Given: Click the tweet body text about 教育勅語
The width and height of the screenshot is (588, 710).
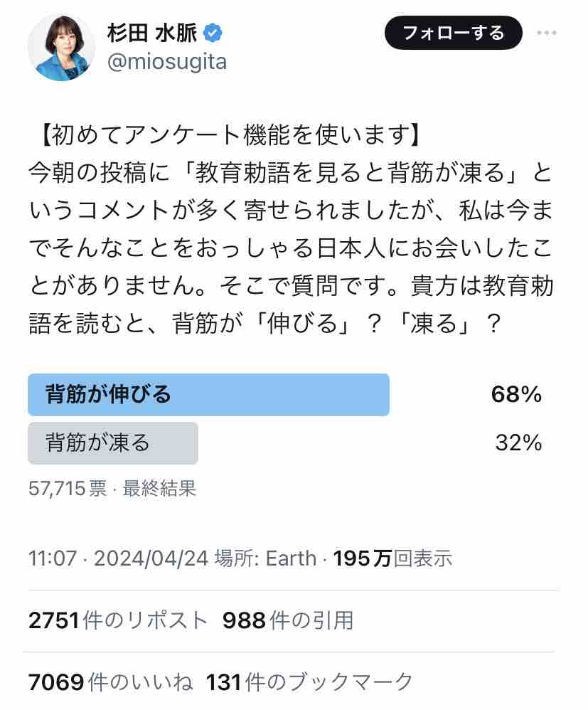Looking at the screenshot, I should pyautogui.click(x=292, y=229).
